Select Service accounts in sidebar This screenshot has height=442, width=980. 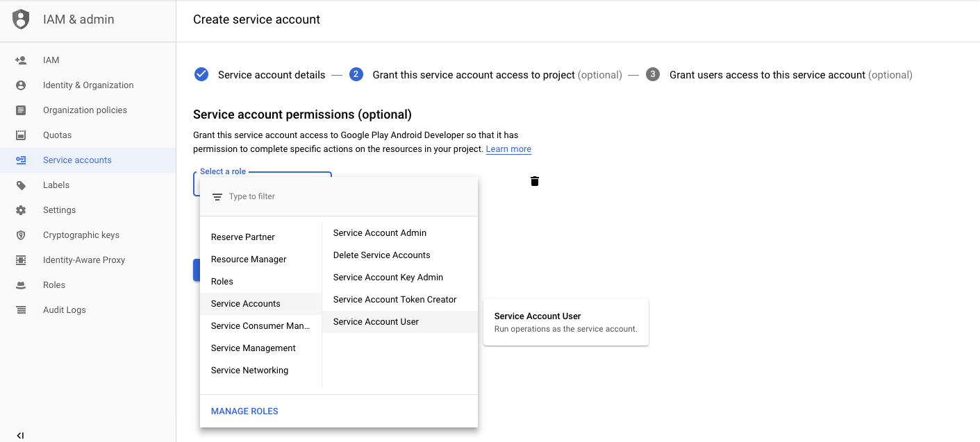pos(88,160)
